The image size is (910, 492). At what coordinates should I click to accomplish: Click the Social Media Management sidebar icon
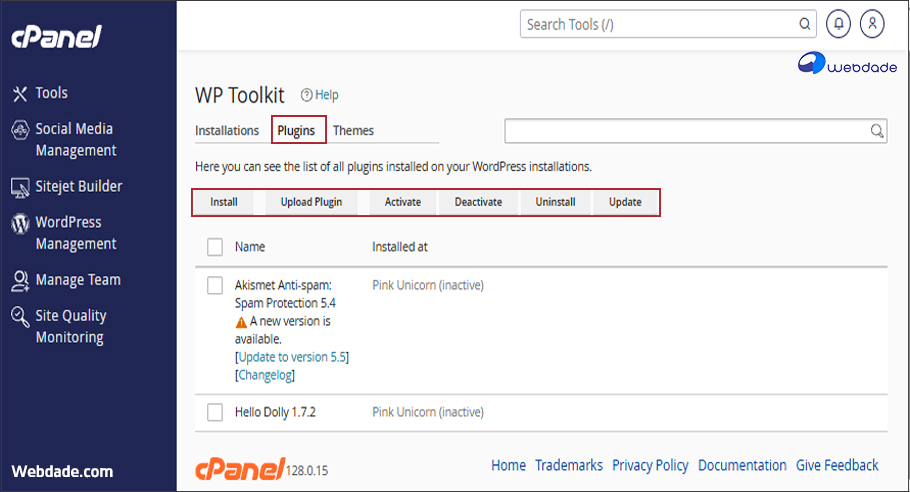tap(19, 130)
